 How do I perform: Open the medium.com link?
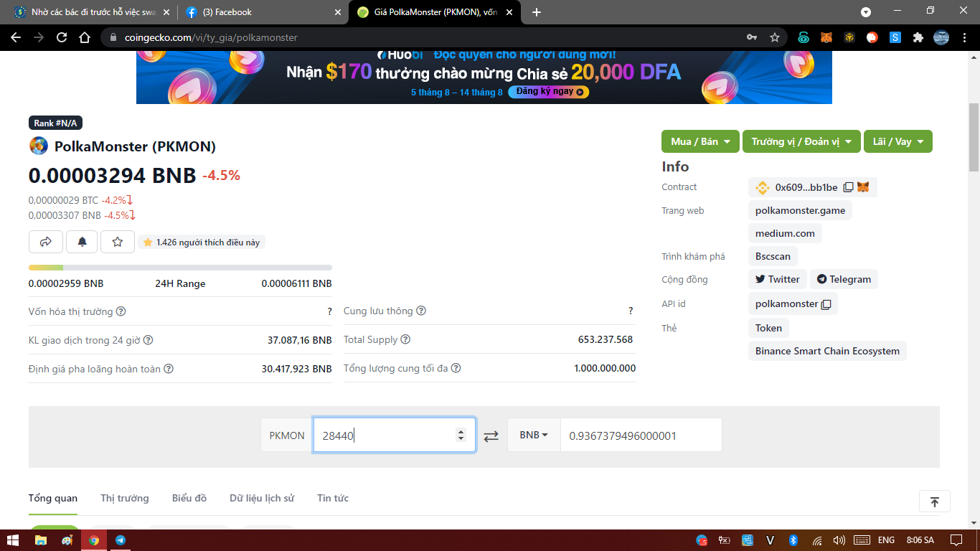point(785,233)
